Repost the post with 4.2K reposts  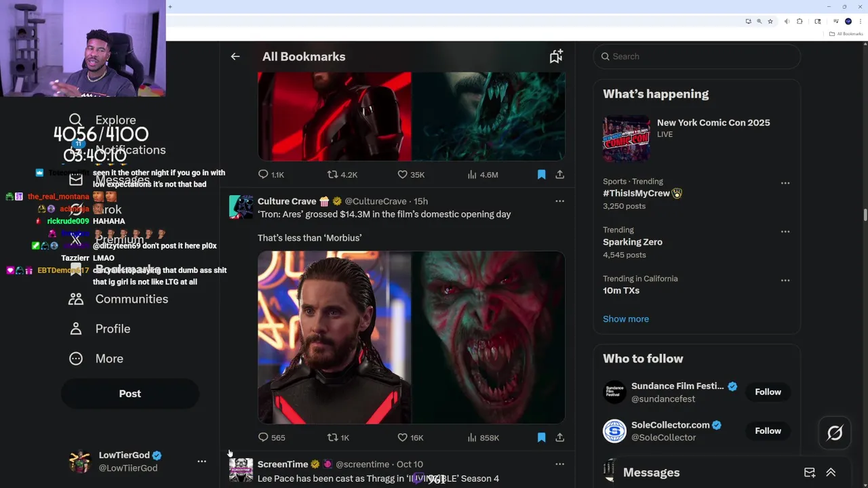coord(342,175)
